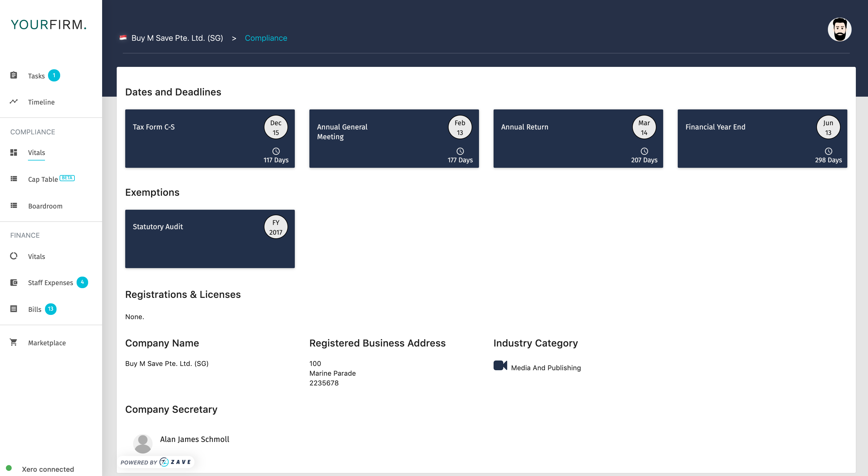This screenshot has width=868, height=476.
Task: Click the clock icon on Tax Form C-S
Action: (276, 151)
